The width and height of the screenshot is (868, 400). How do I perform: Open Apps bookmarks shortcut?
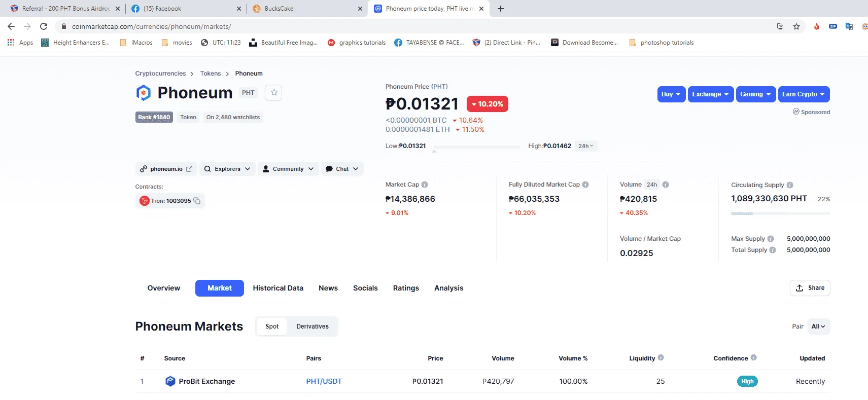[x=20, y=43]
